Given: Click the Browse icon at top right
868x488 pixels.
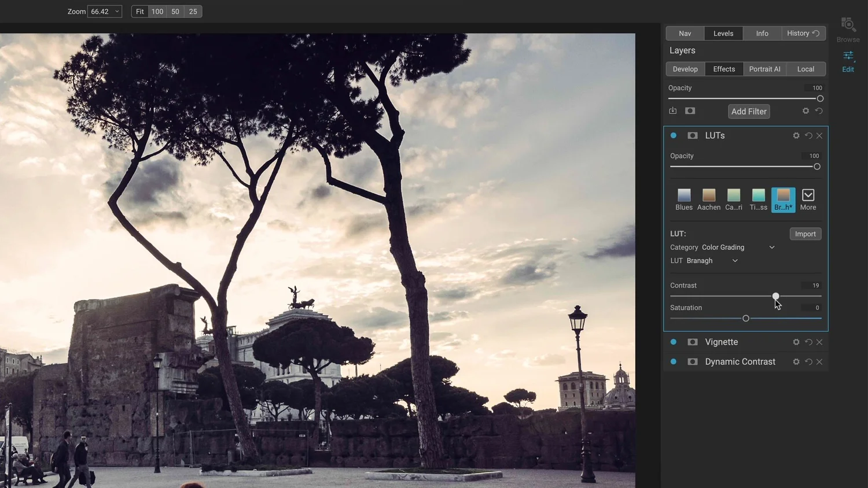Looking at the screenshot, I should 848,26.
